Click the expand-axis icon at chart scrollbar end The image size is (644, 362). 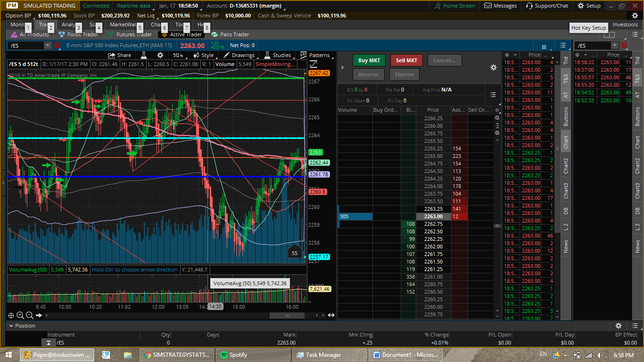(x=331, y=315)
